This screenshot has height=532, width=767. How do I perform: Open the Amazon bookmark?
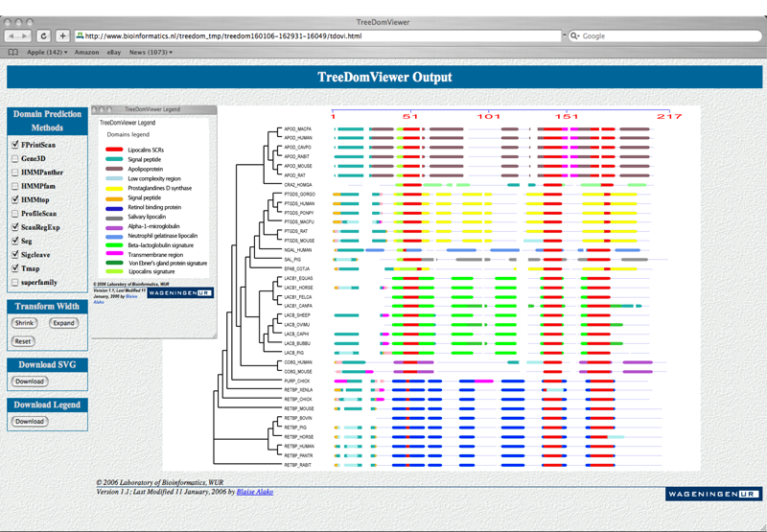tap(86, 52)
